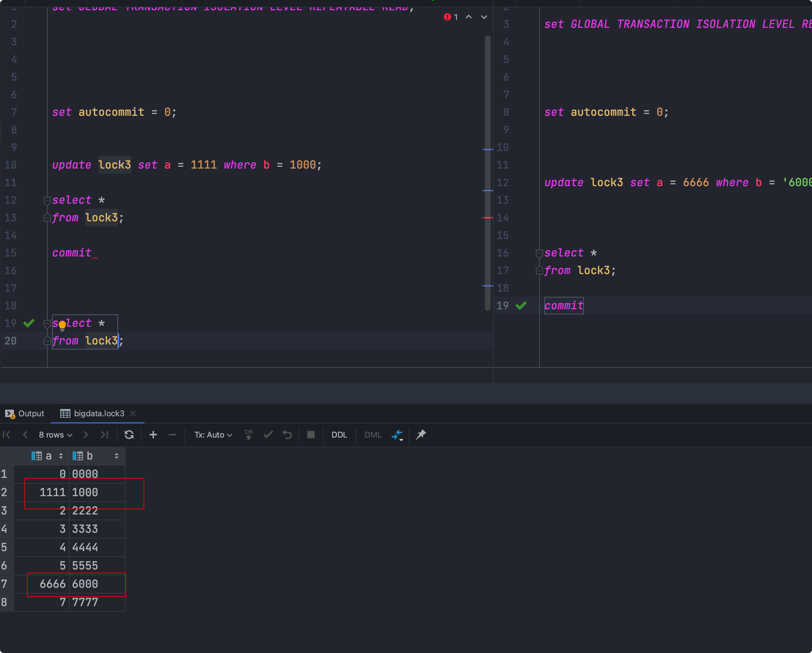Close the bigdata.lock3 tab
This screenshot has width=812, height=653.
tap(132, 413)
